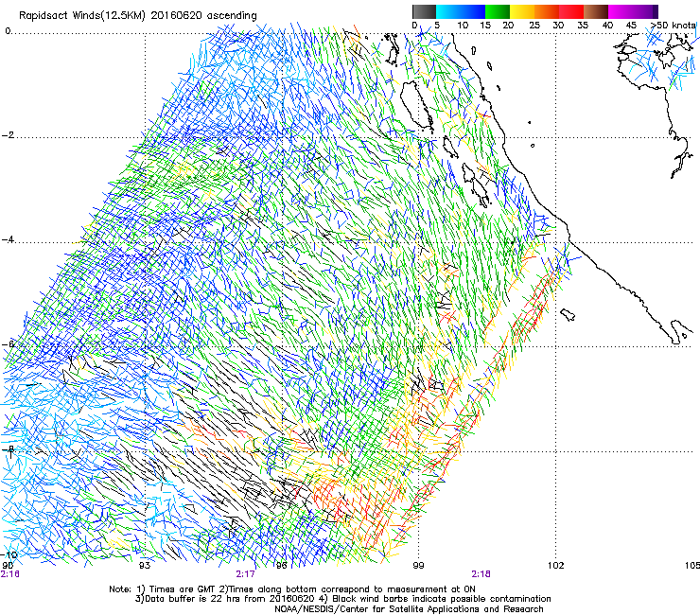Screen dimensions: 700x615
Task: Click the '30' legend speed label
Action: click(558, 26)
